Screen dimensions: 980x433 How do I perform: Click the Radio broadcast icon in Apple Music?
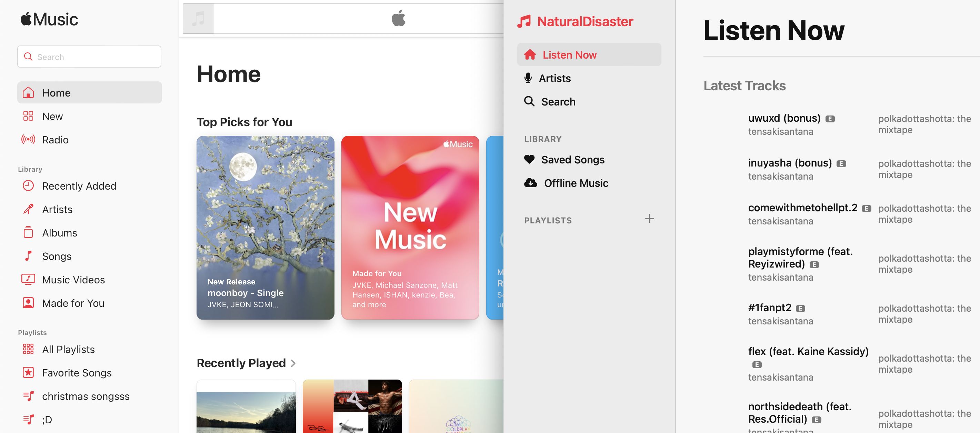pyautogui.click(x=28, y=139)
